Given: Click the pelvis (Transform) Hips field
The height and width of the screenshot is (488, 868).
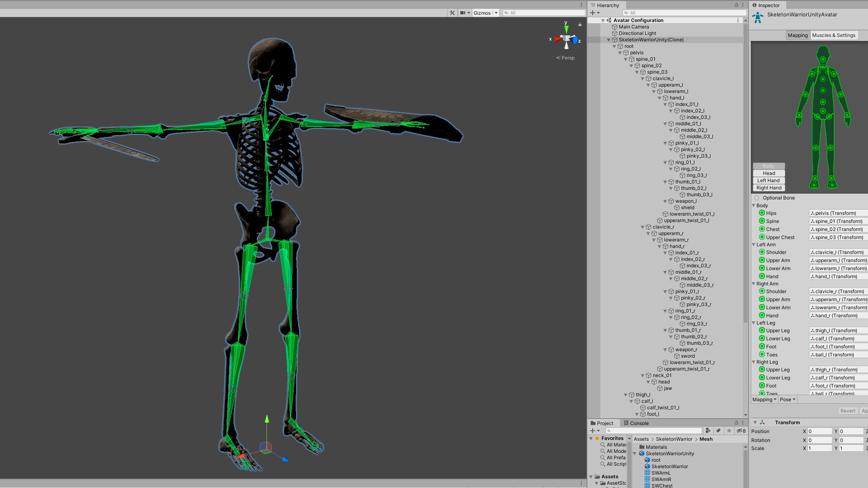Looking at the screenshot, I should [838, 213].
